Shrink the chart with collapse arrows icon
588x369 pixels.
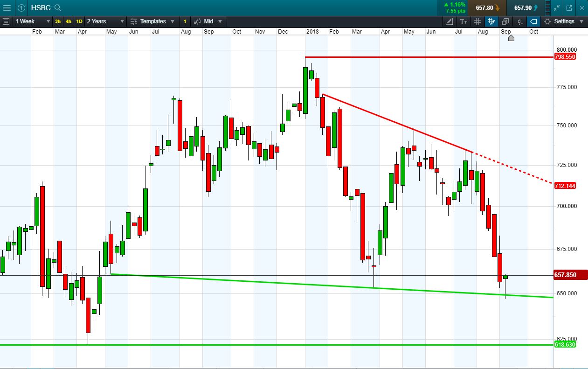point(557,8)
